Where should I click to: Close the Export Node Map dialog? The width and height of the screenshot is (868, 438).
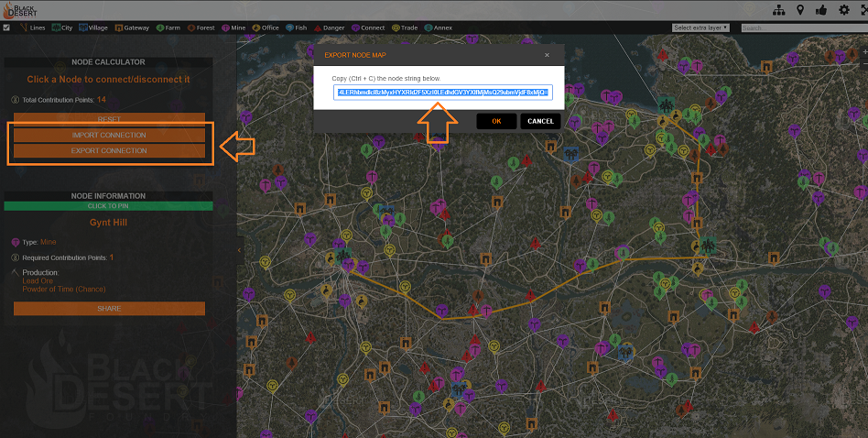point(547,55)
